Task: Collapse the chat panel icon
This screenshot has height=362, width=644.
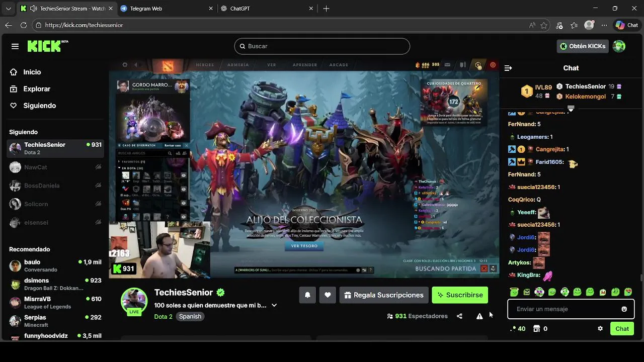Action: pos(508,68)
